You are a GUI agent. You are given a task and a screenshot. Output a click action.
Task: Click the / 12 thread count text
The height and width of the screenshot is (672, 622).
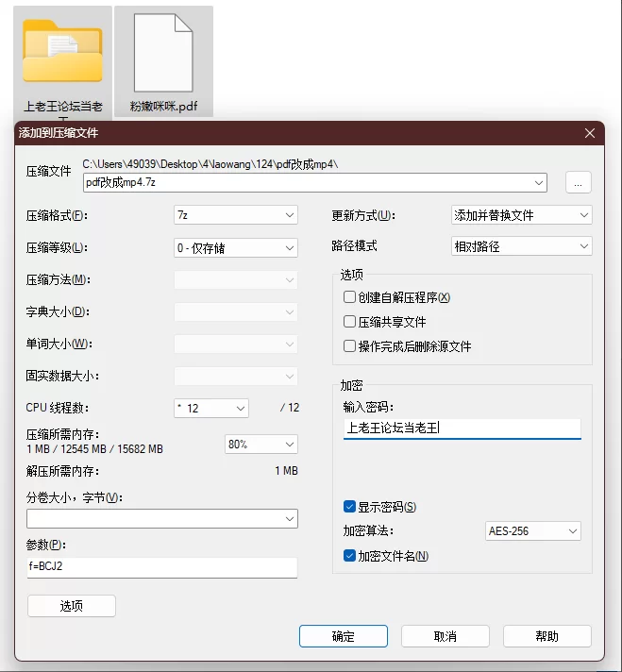[x=290, y=408]
